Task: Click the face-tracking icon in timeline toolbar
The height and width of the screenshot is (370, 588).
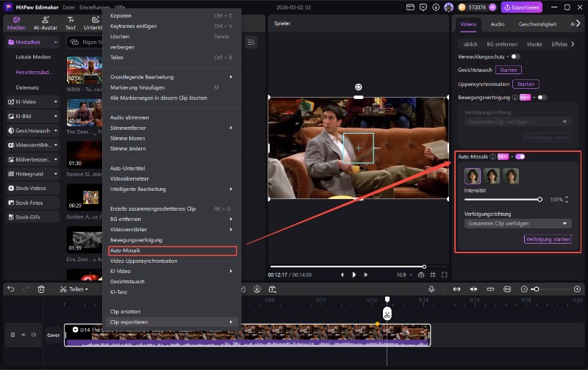Action: (257, 289)
